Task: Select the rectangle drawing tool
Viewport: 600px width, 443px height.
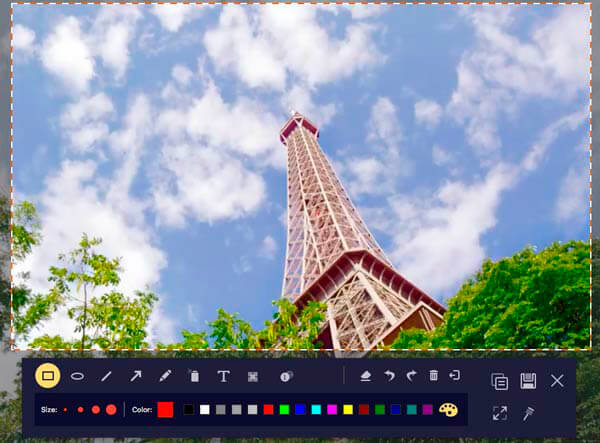Action: point(47,376)
